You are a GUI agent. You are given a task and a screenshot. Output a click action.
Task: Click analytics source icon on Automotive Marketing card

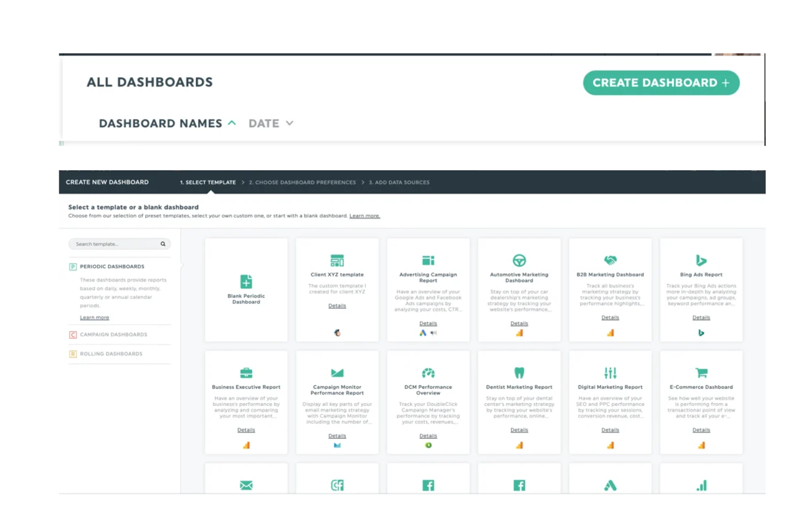click(x=519, y=333)
